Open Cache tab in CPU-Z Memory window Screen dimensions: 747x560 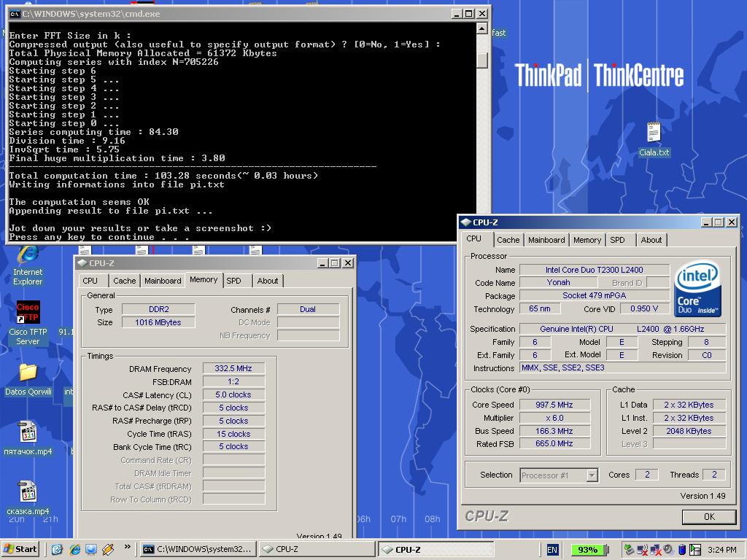point(124,281)
